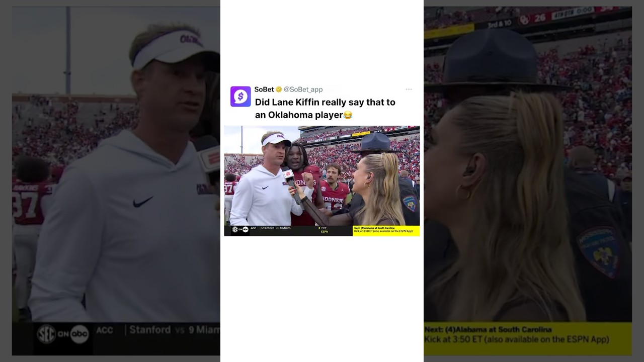
Task: Open the three-dot tweet options menu
Action: 409,89
